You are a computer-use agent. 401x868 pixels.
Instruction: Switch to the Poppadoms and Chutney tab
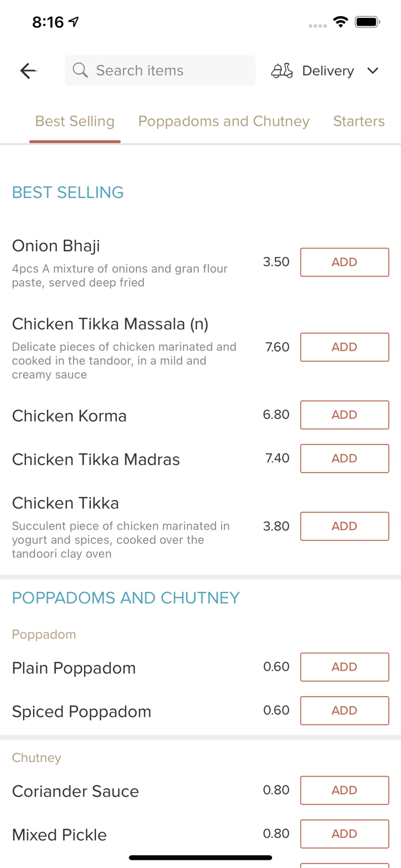224,121
